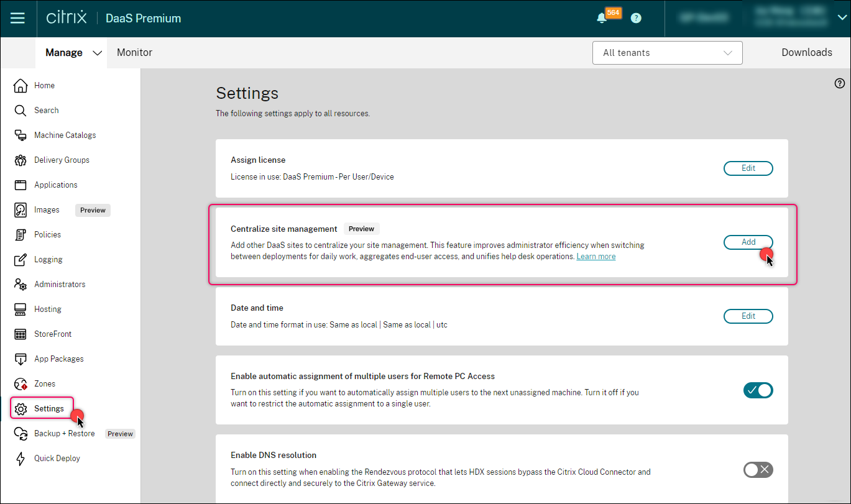Viewport: 851px width, 504px height.
Task: Click the page help icon at top right
Action: pyautogui.click(x=839, y=83)
